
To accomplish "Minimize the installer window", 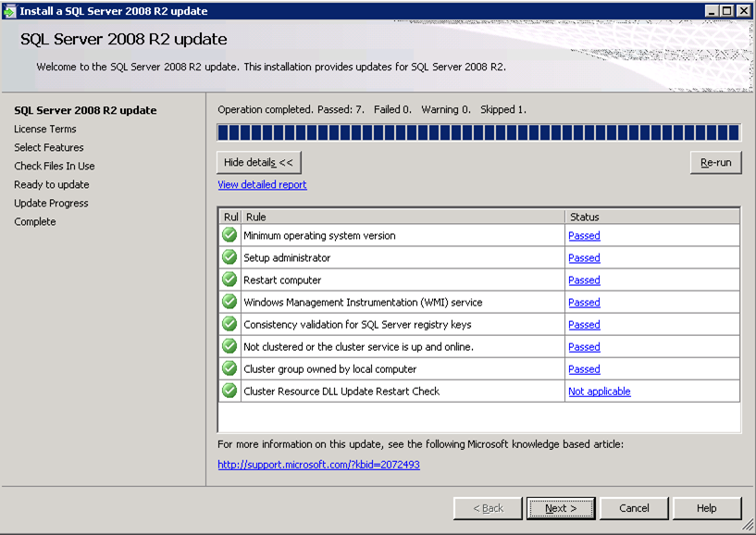I will coord(712,10).
